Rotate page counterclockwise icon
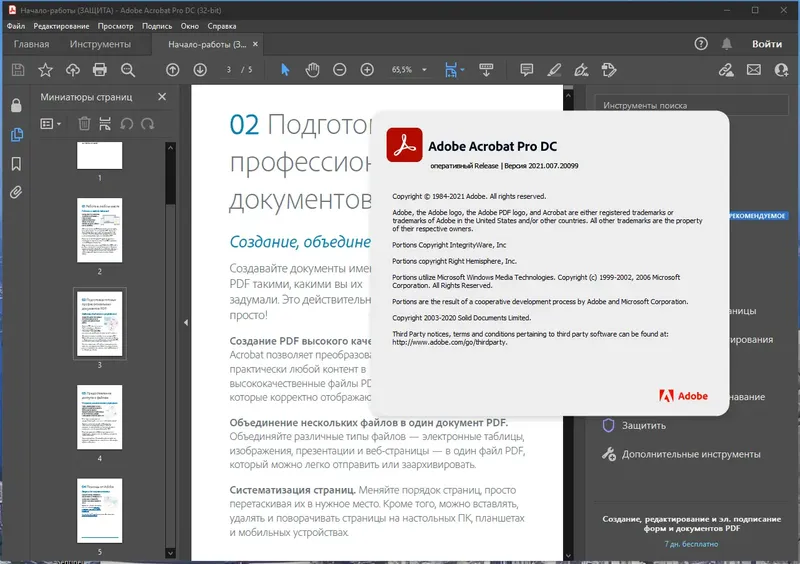 tap(127, 124)
